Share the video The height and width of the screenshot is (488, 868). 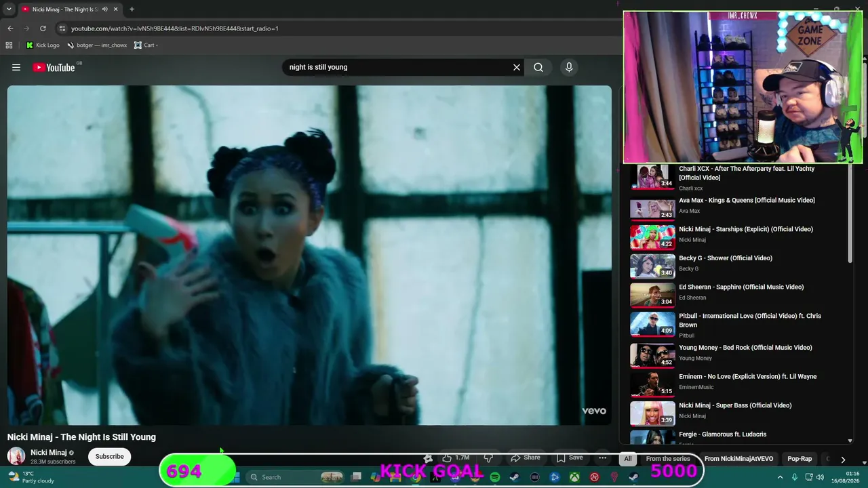(526, 457)
